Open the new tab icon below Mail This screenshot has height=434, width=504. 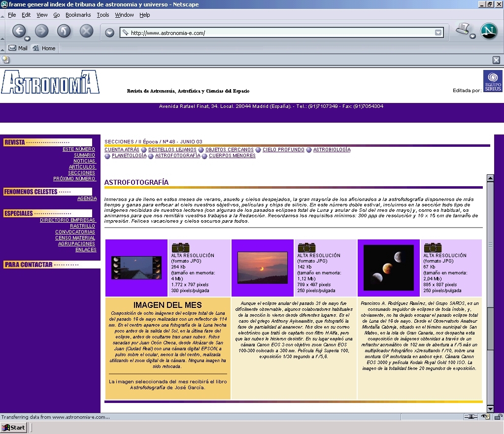5,60
